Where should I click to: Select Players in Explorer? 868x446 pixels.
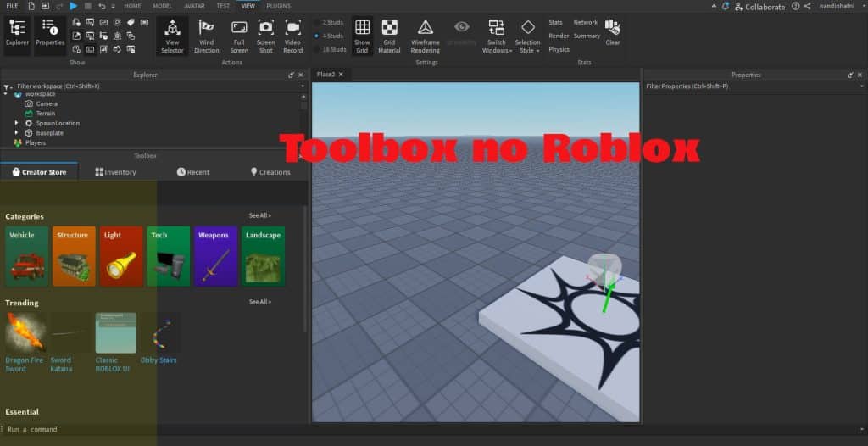[36, 142]
